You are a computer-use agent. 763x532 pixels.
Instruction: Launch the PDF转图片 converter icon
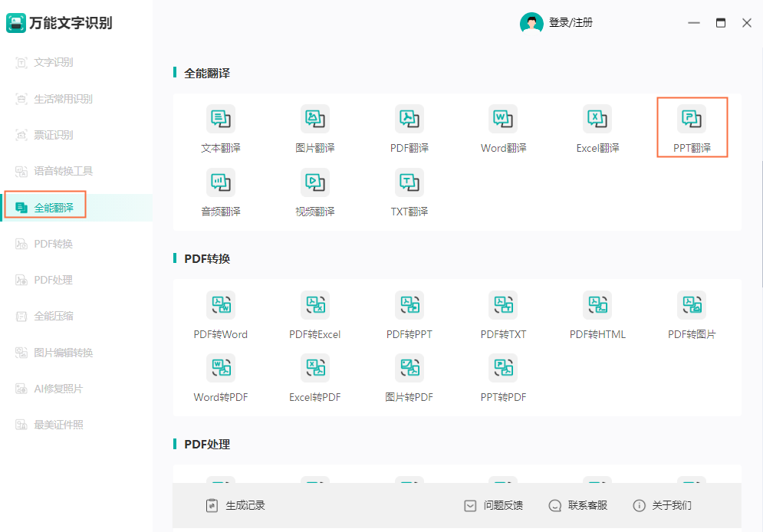692,305
